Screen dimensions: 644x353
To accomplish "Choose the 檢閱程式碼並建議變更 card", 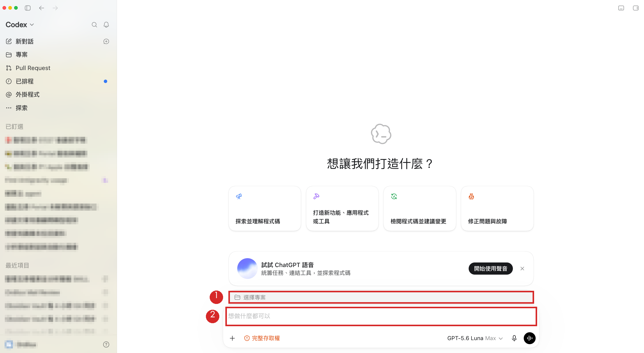I will 420,209.
